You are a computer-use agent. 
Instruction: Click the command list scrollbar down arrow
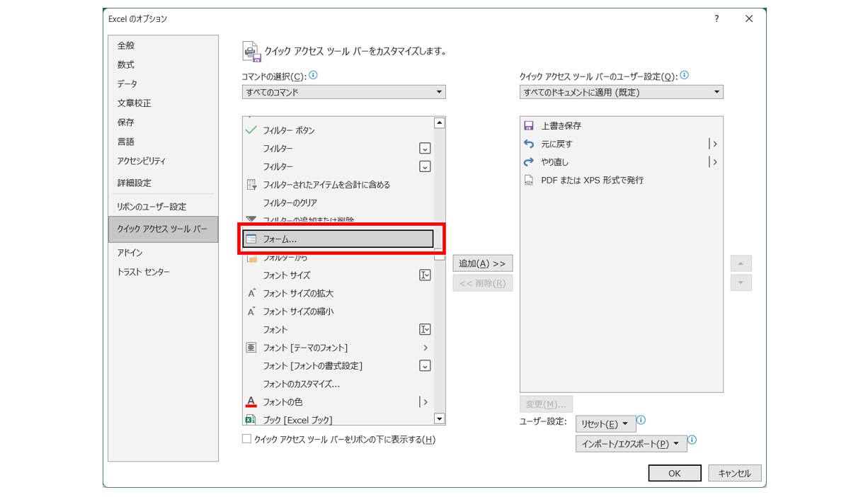(440, 419)
